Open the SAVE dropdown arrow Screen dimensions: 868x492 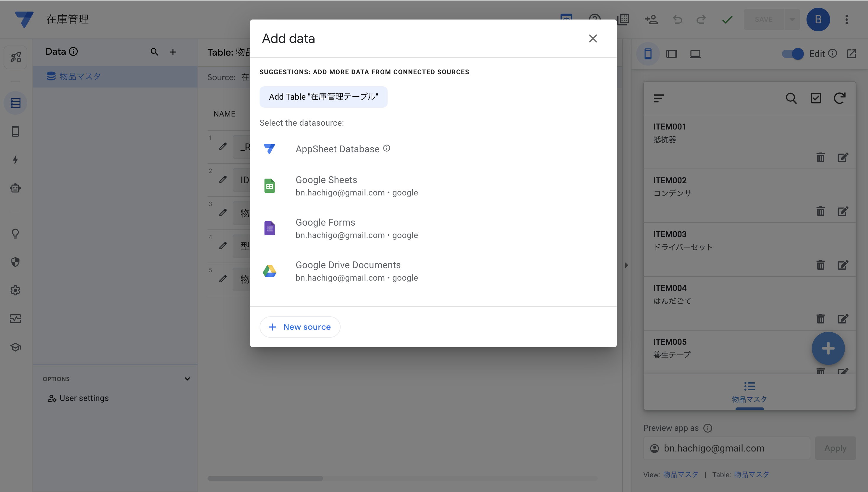792,20
